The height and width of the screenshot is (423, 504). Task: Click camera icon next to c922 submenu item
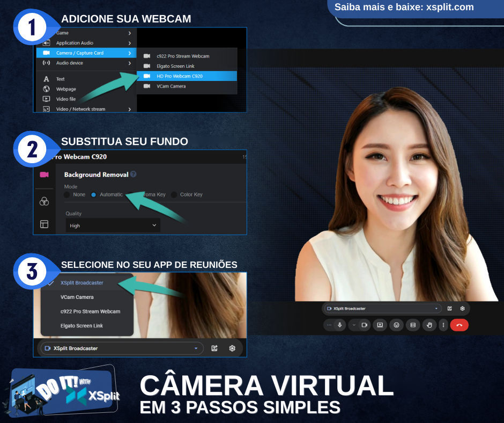tap(147, 56)
